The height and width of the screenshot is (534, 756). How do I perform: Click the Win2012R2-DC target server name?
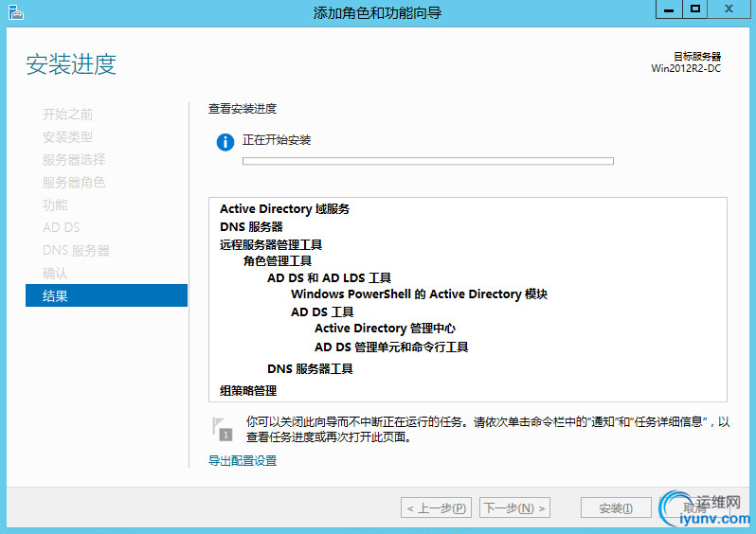tap(686, 68)
